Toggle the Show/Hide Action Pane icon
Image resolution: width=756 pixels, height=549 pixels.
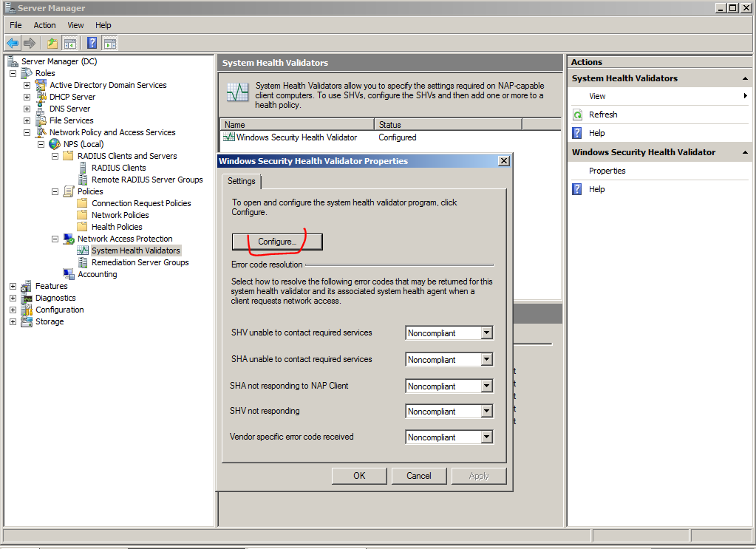(x=110, y=44)
